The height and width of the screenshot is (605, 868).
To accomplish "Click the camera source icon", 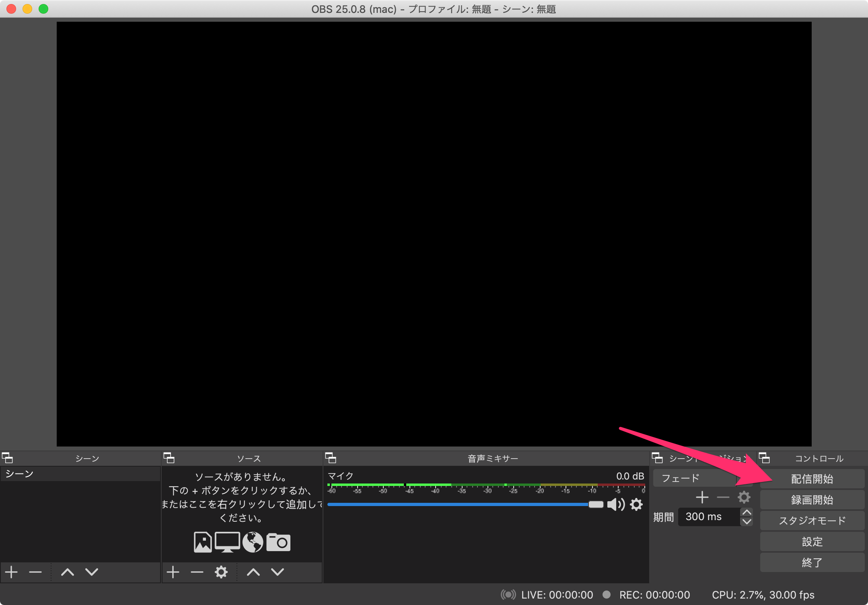I will (278, 542).
